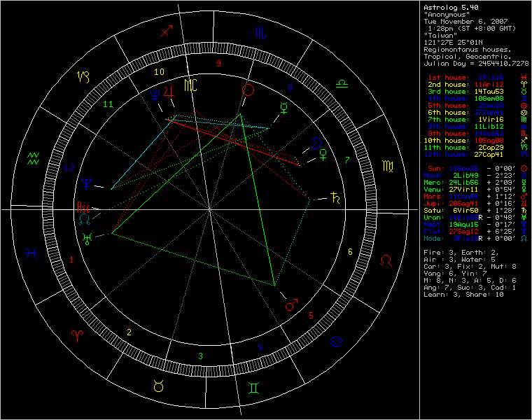Click the Mercury glyph in the chart wheel

click(x=283, y=108)
